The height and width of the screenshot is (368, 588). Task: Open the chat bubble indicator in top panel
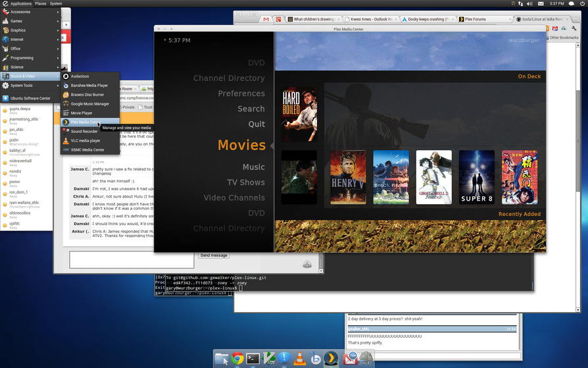pyautogui.click(x=572, y=3)
